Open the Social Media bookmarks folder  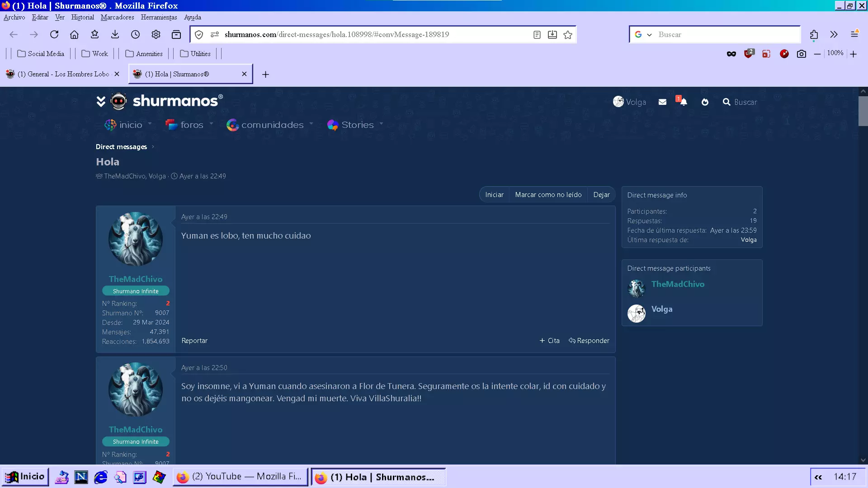[x=41, y=54]
